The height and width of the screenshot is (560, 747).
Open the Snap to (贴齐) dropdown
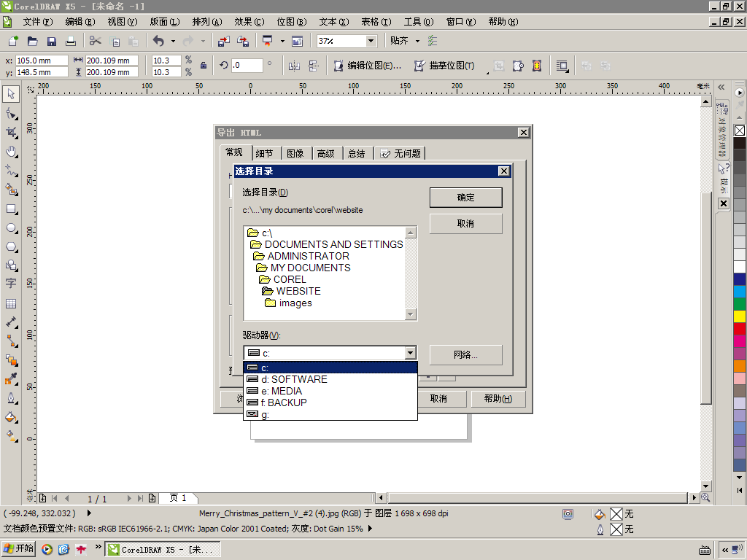pyautogui.click(x=418, y=41)
